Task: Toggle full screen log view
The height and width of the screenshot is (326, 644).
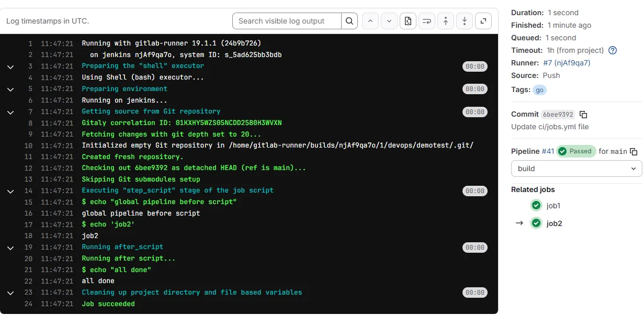Action: coord(483,21)
